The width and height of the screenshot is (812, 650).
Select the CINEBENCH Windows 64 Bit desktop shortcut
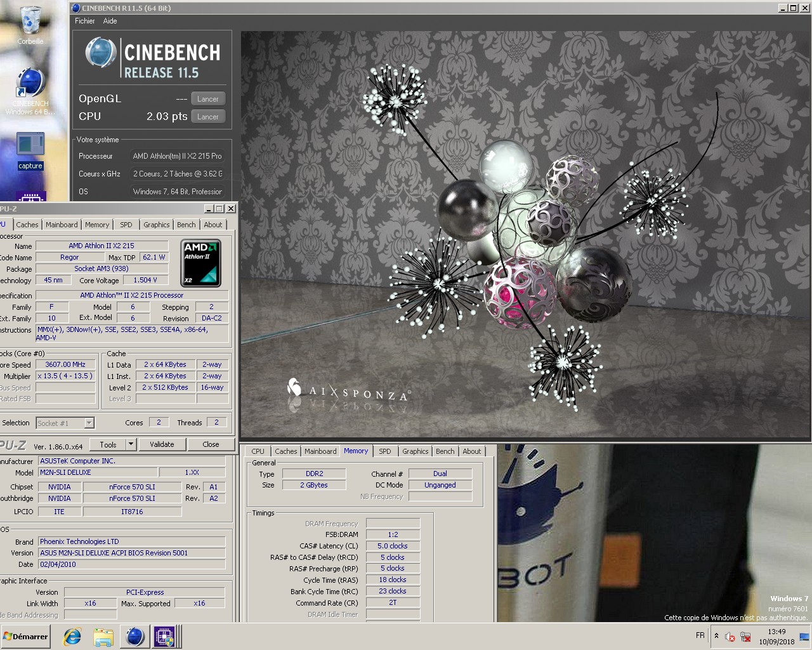(30, 91)
